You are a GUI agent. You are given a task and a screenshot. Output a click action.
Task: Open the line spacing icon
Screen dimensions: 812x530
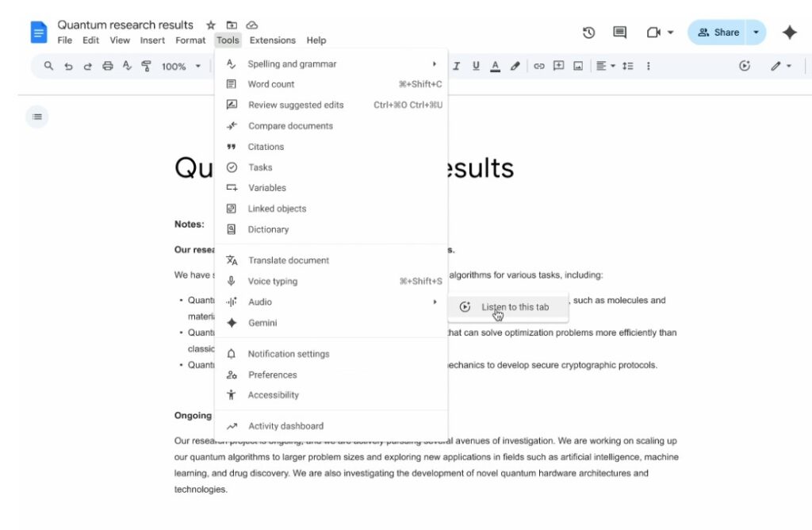pyautogui.click(x=628, y=66)
